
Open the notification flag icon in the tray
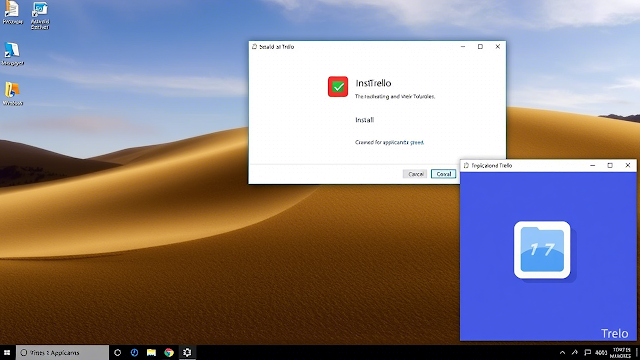(x=587, y=353)
